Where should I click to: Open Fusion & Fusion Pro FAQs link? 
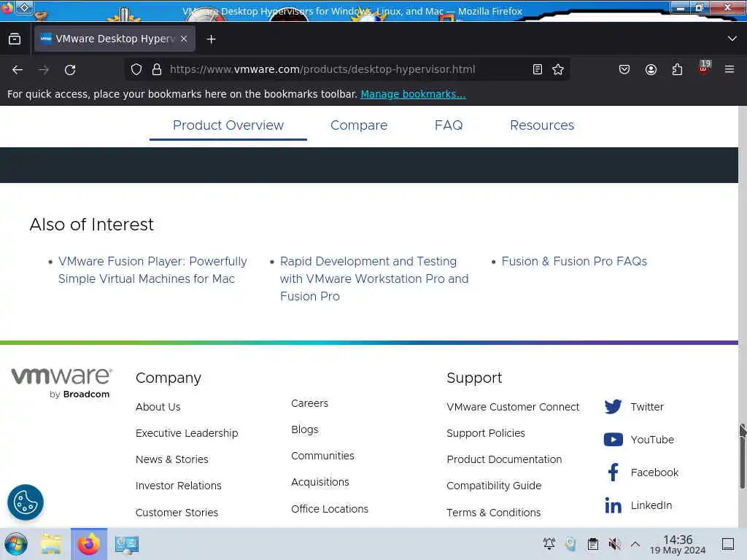point(574,262)
